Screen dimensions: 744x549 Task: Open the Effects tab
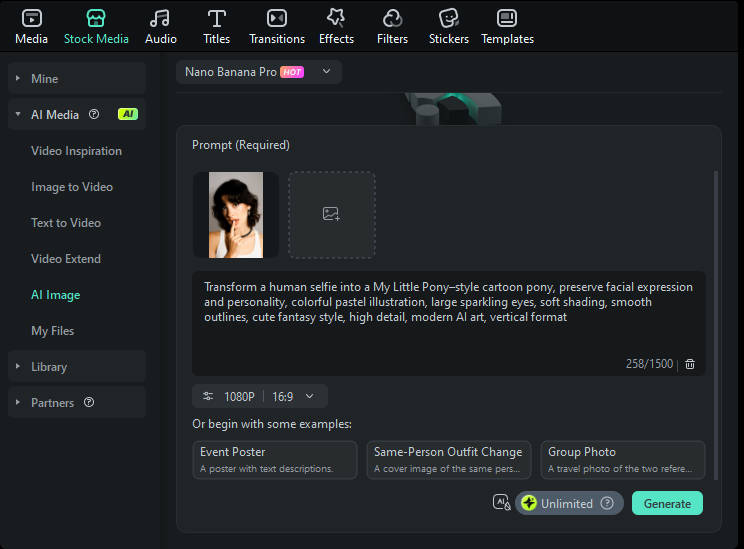(x=336, y=27)
